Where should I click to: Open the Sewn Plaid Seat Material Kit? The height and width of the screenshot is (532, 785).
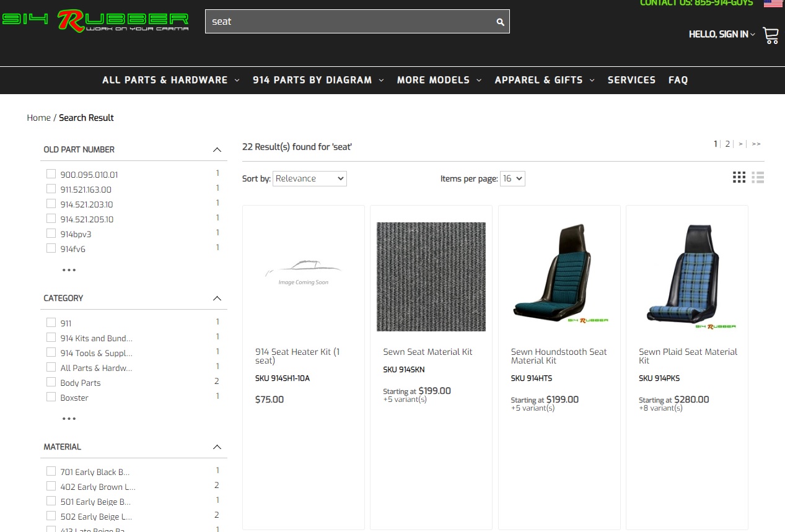[x=688, y=356]
